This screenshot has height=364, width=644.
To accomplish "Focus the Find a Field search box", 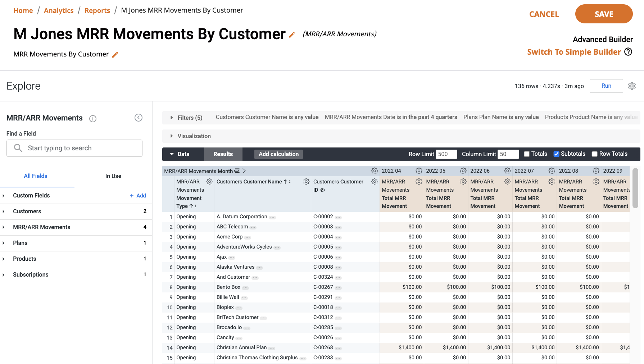I will pyautogui.click(x=74, y=148).
